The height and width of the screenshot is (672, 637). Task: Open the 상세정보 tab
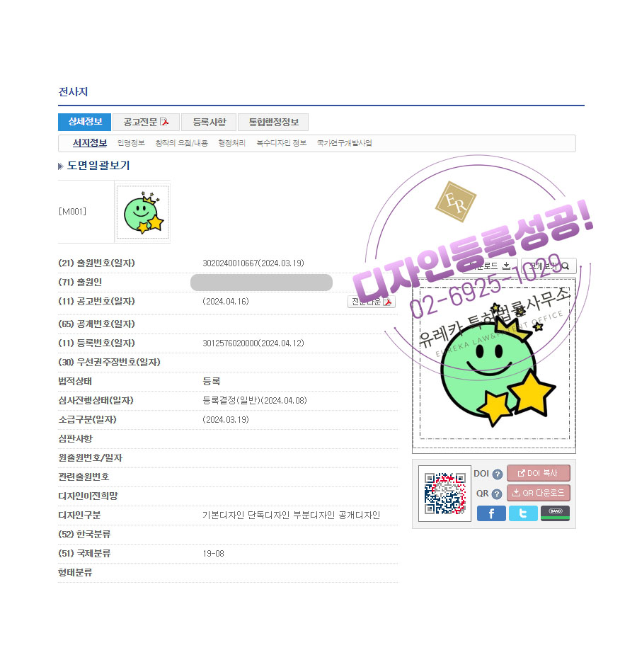tap(85, 122)
